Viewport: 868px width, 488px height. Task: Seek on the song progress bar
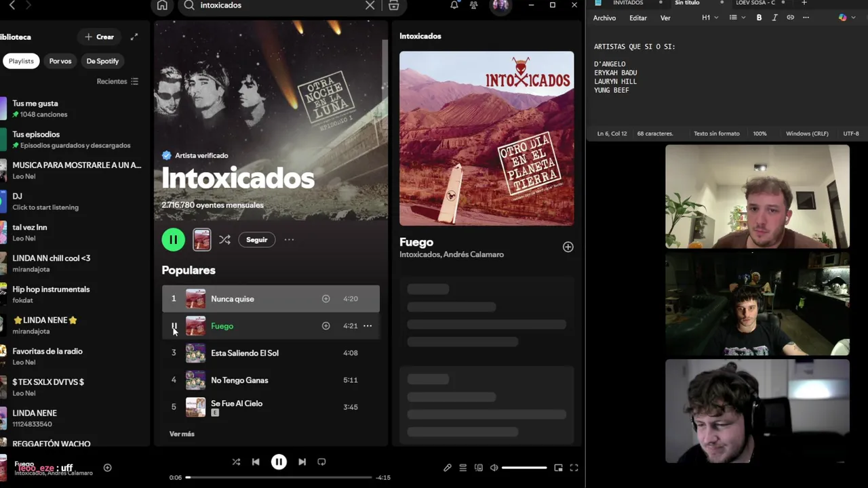[279, 477]
